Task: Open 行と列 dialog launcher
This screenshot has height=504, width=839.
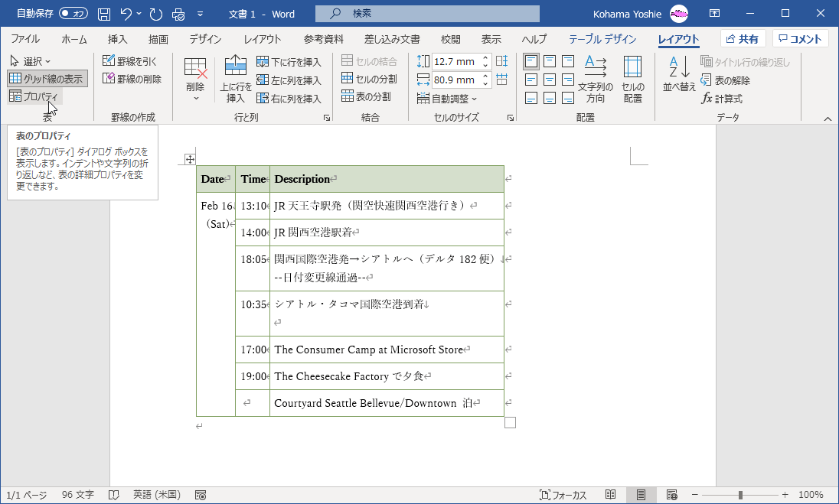Action: (327, 118)
